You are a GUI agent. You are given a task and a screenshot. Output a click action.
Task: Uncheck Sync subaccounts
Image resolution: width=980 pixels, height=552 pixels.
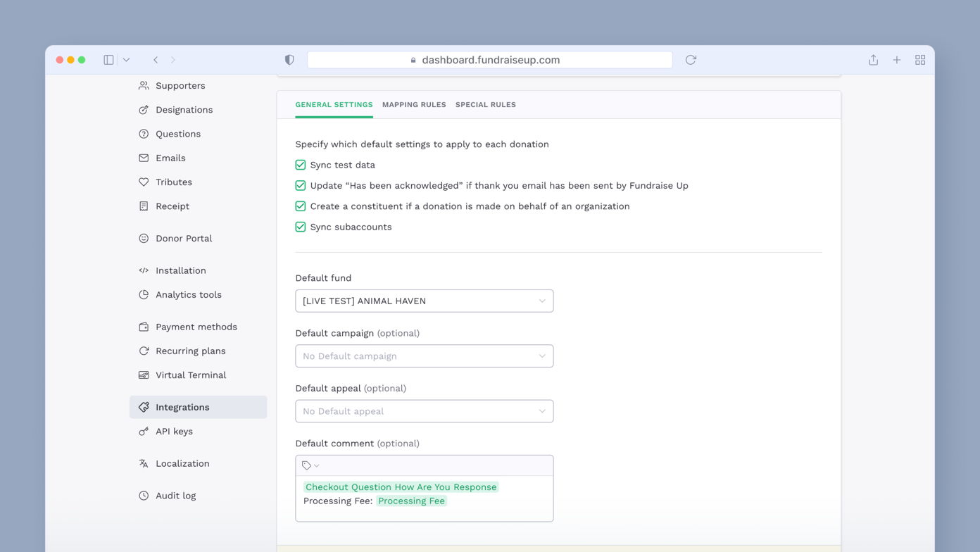pos(300,227)
